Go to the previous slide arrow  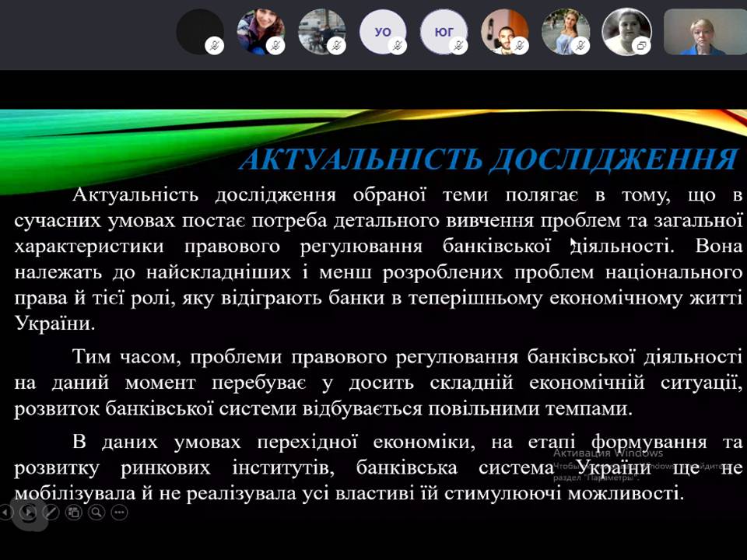coord(6,512)
